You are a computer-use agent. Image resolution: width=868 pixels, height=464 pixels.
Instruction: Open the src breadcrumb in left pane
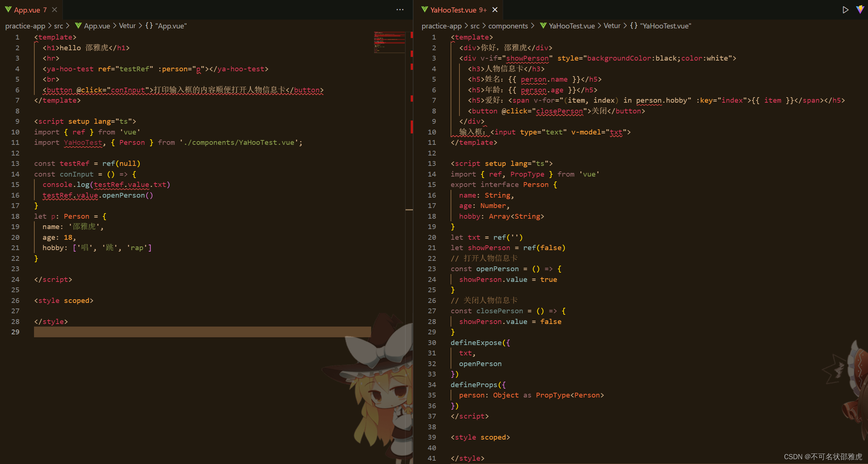[x=58, y=26]
